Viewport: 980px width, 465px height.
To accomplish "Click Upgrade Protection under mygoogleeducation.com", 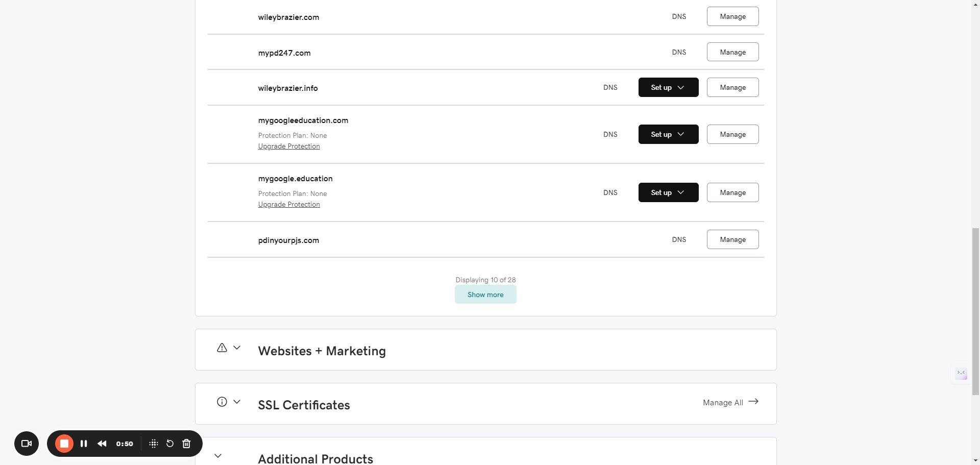I will point(289,146).
